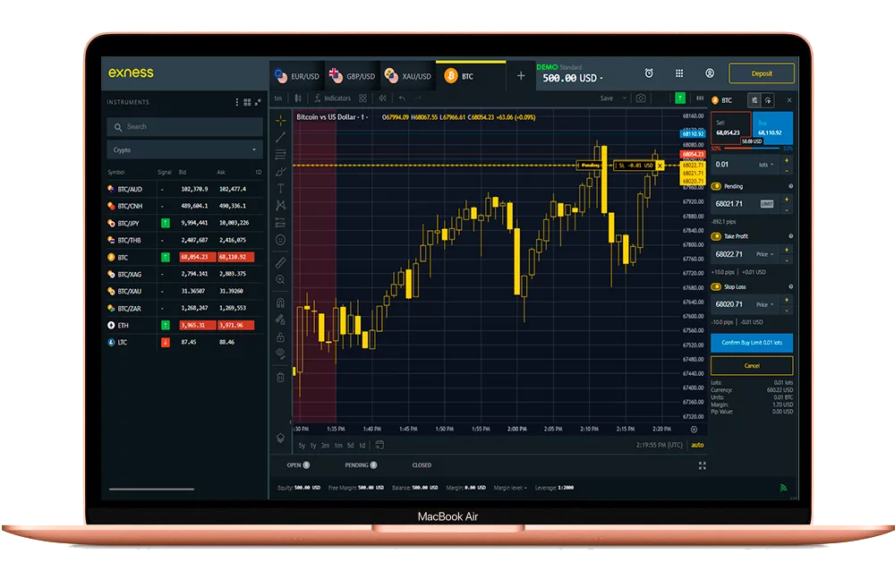This screenshot has height=588, width=895.
Task: Click the trash icon to remove drawings
Action: (x=280, y=377)
